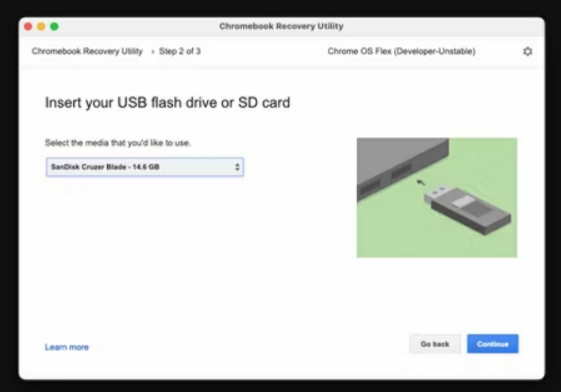Viewport: 561px width, 392px height.
Task: Click the Insert your USB flash drive heading
Action: pyautogui.click(x=168, y=103)
